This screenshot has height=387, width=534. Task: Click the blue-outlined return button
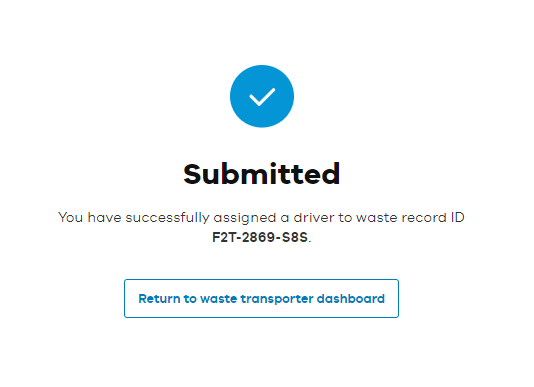coord(261,298)
